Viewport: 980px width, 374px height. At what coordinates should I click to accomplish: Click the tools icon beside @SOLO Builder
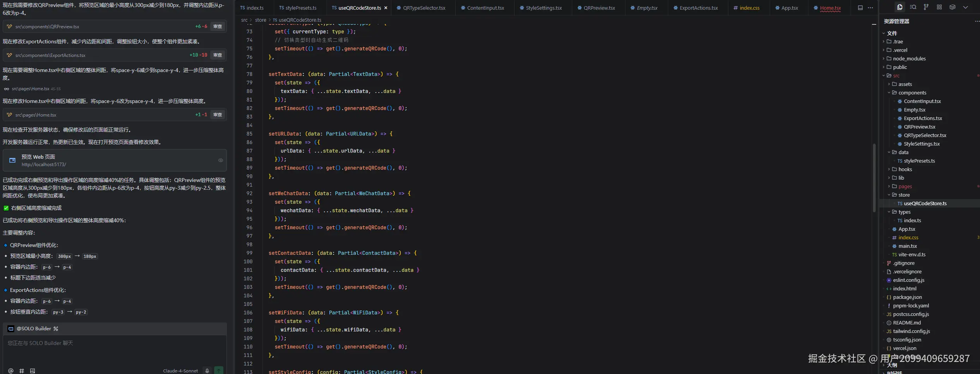point(56,329)
